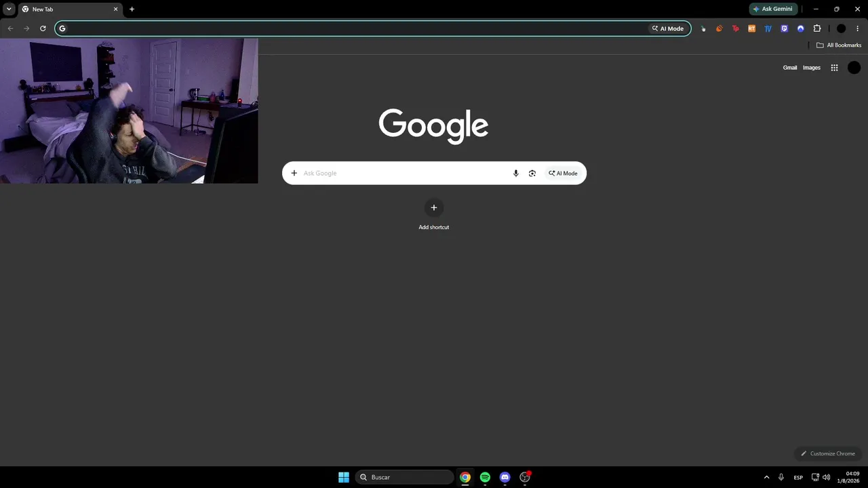Open the blue TV extension
868x488 pixels.
pos(768,28)
